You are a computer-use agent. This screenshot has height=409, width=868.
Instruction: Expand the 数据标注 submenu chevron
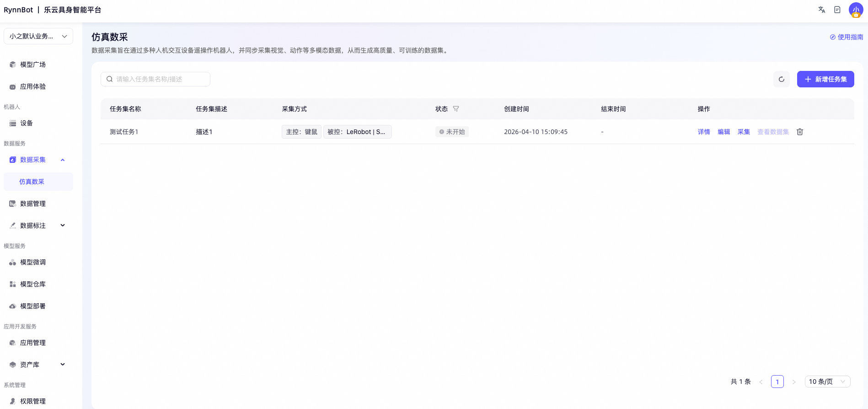(63, 226)
